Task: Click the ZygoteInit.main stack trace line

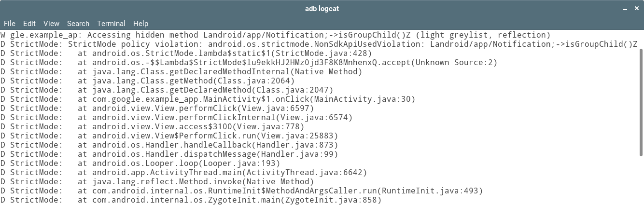Action: (191, 200)
